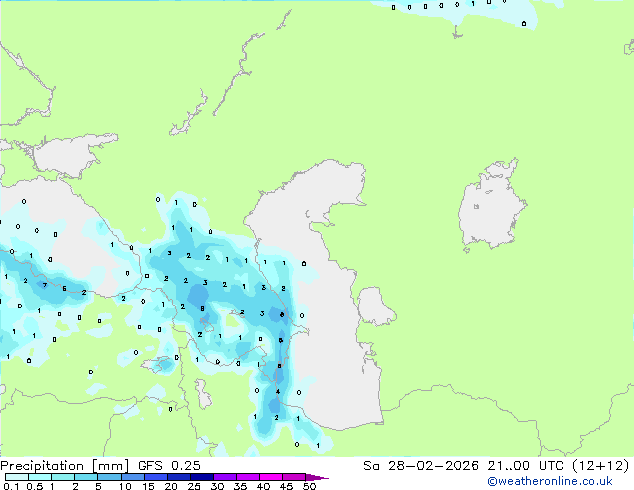Click the 'Sa 28-02-2026' date text

[x=421, y=466]
